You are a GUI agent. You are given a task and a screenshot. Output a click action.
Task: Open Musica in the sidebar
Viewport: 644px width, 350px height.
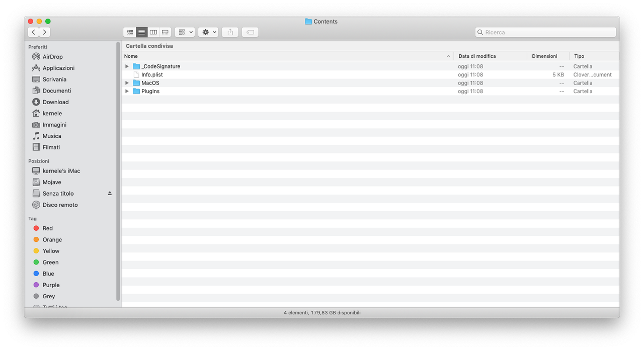(x=52, y=136)
